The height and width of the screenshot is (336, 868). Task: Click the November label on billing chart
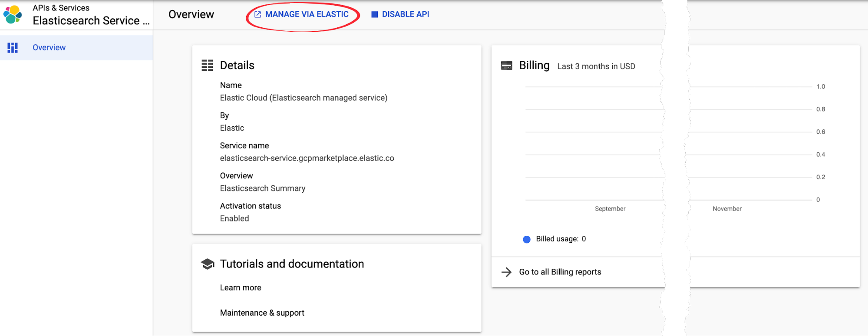click(727, 209)
